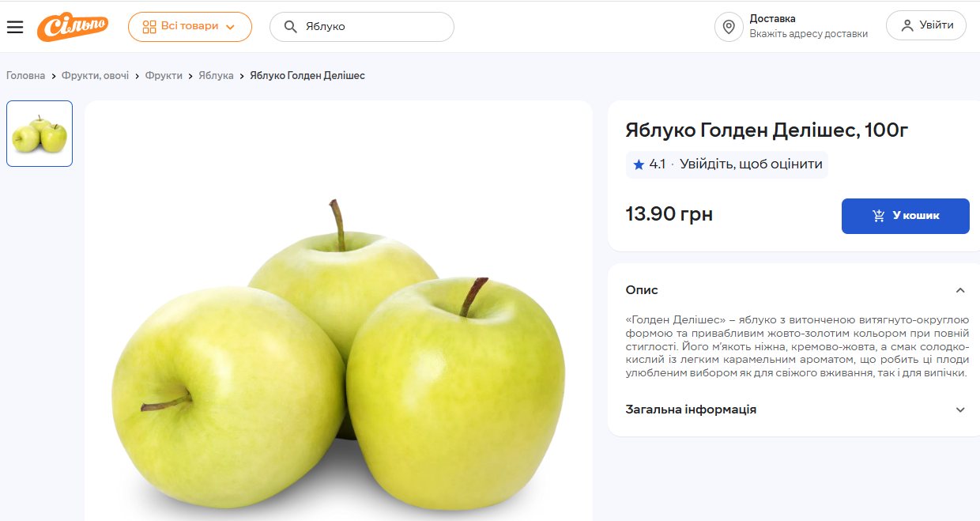Open the hamburger menu
The image size is (980, 521).
(x=15, y=27)
